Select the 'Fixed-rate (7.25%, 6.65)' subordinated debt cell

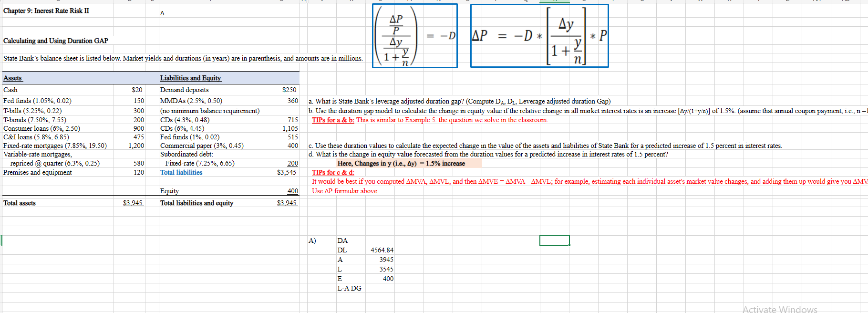tap(200, 163)
